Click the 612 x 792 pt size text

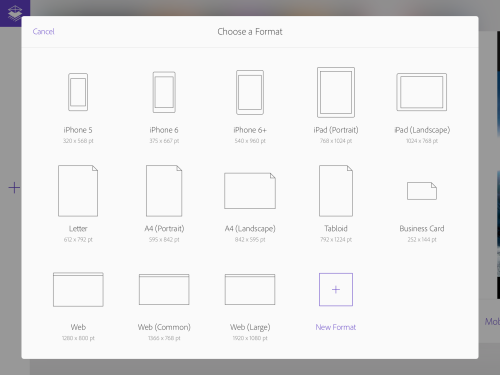point(78,239)
